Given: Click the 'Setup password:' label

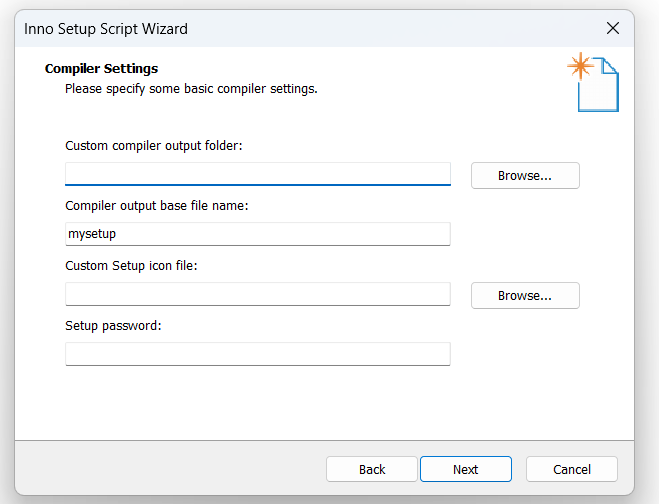Looking at the screenshot, I should point(113,326).
